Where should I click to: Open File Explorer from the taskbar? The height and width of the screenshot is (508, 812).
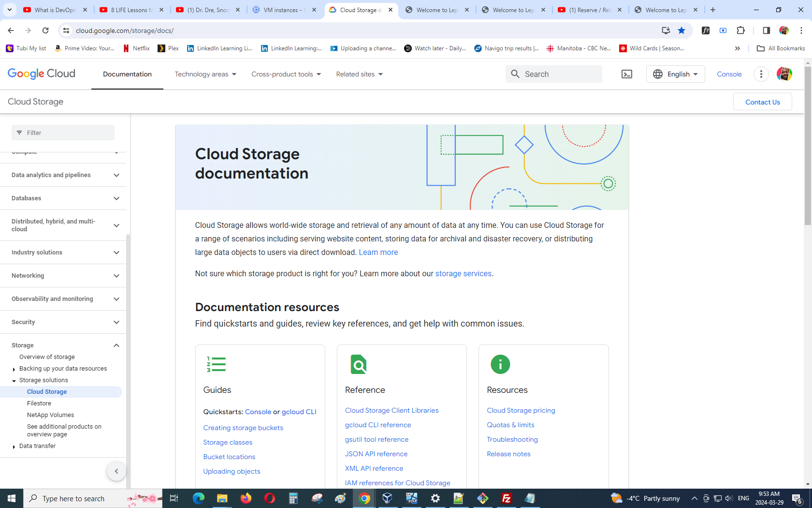pos(222,498)
